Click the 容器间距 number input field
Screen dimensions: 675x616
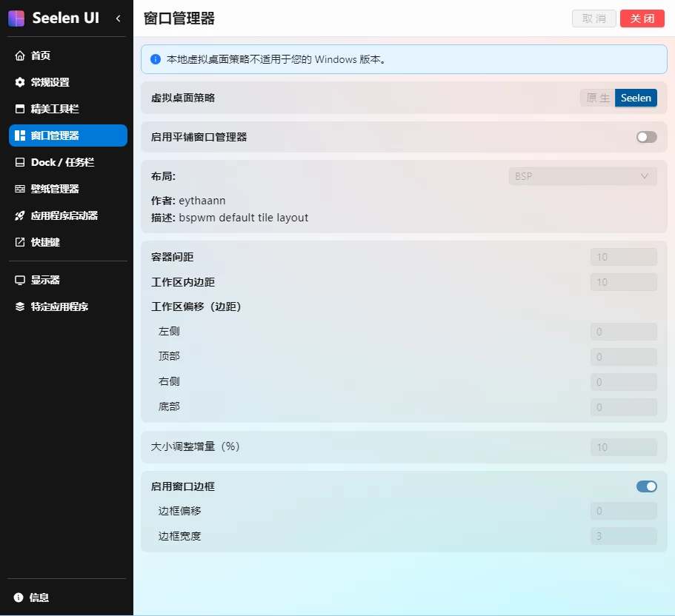tap(623, 257)
